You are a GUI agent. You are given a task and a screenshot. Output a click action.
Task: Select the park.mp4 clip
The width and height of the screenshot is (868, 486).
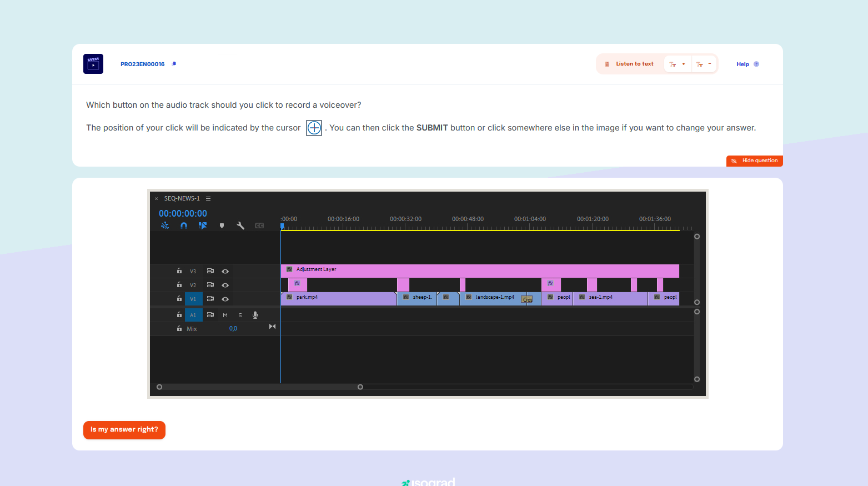coord(339,299)
